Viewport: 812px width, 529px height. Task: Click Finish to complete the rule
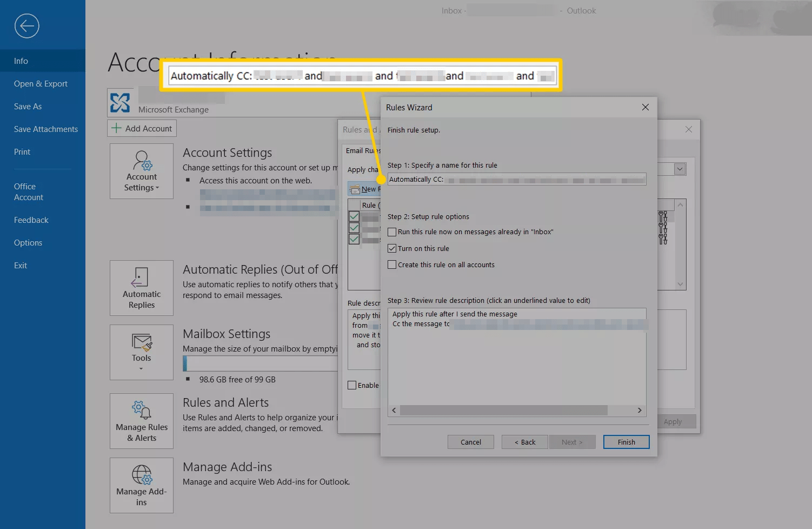tap(627, 442)
